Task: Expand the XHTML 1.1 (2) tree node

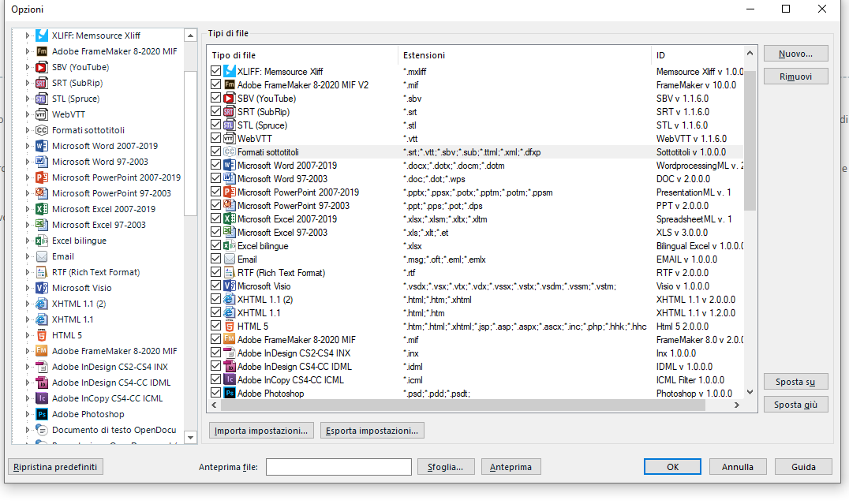Action: pyautogui.click(x=27, y=304)
